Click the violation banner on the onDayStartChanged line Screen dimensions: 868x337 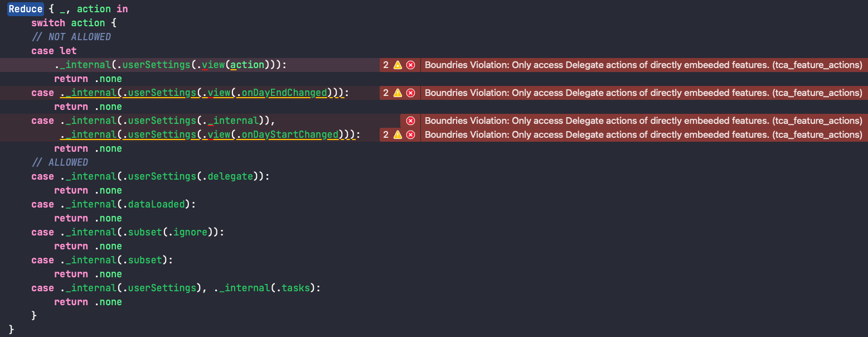643,134
